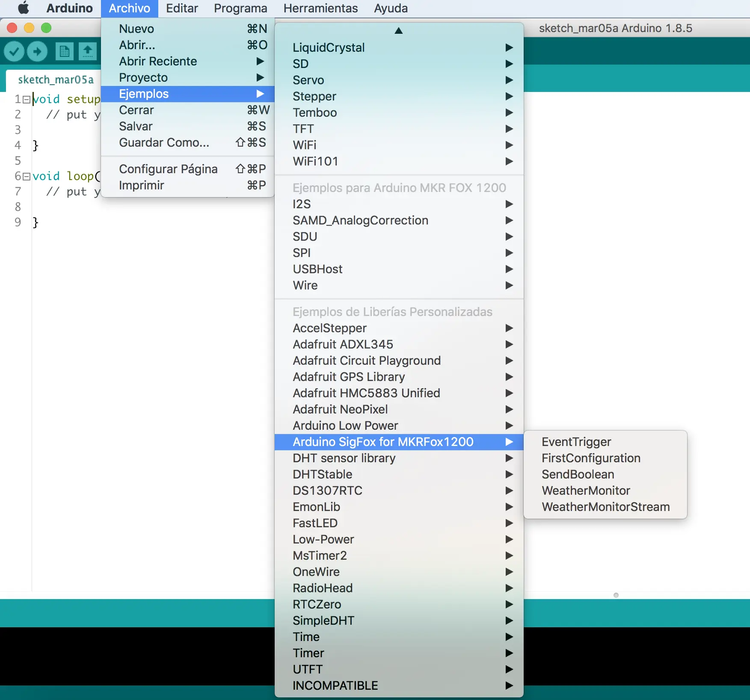Click the Upload arrow toolbar icon

pos(38,52)
